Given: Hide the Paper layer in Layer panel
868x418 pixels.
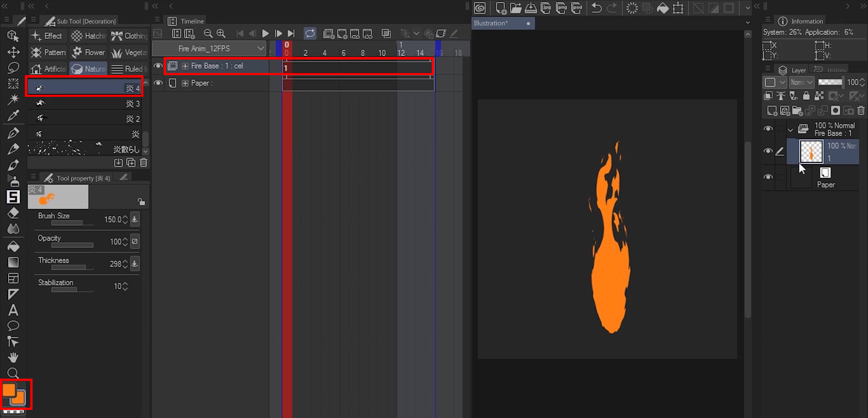Looking at the screenshot, I should point(768,177).
